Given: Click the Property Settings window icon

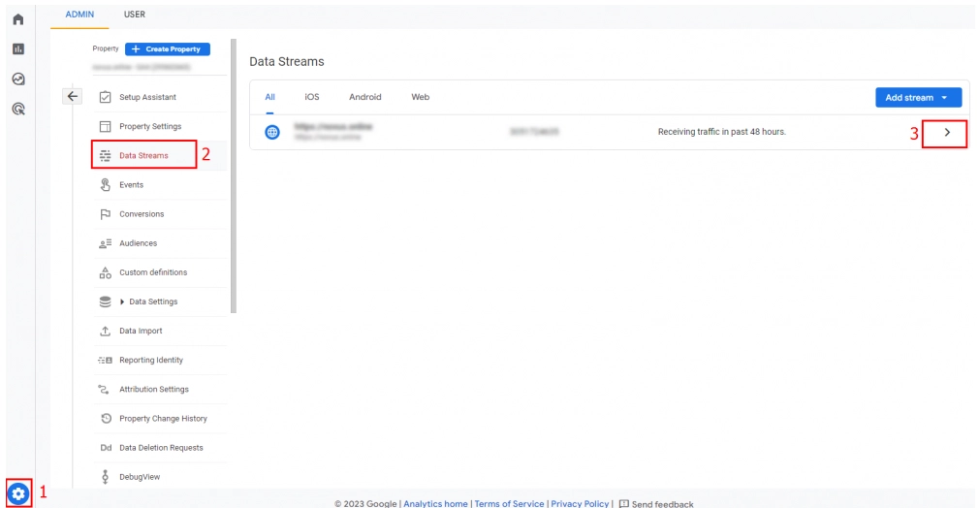Looking at the screenshot, I should pyautogui.click(x=105, y=126).
